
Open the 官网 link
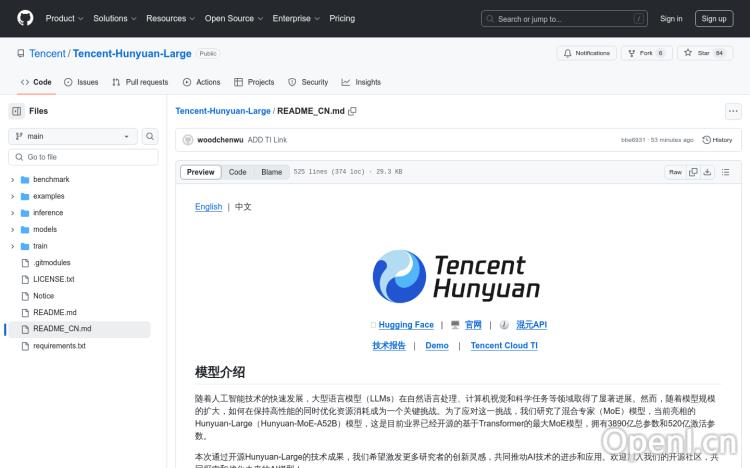(x=473, y=324)
